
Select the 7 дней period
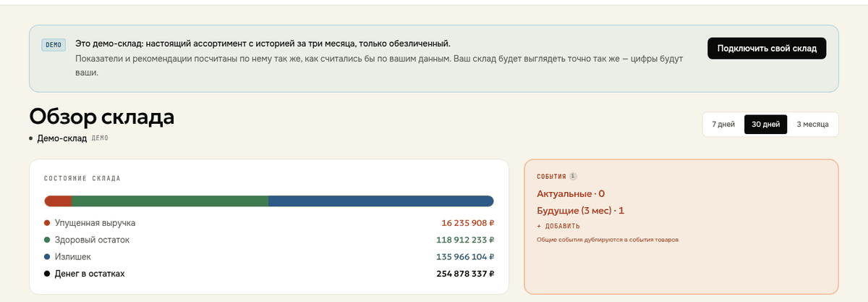723,124
